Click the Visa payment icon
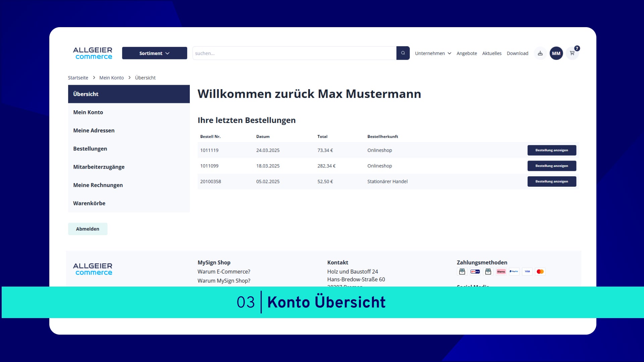The height and width of the screenshot is (362, 644). pyautogui.click(x=527, y=271)
